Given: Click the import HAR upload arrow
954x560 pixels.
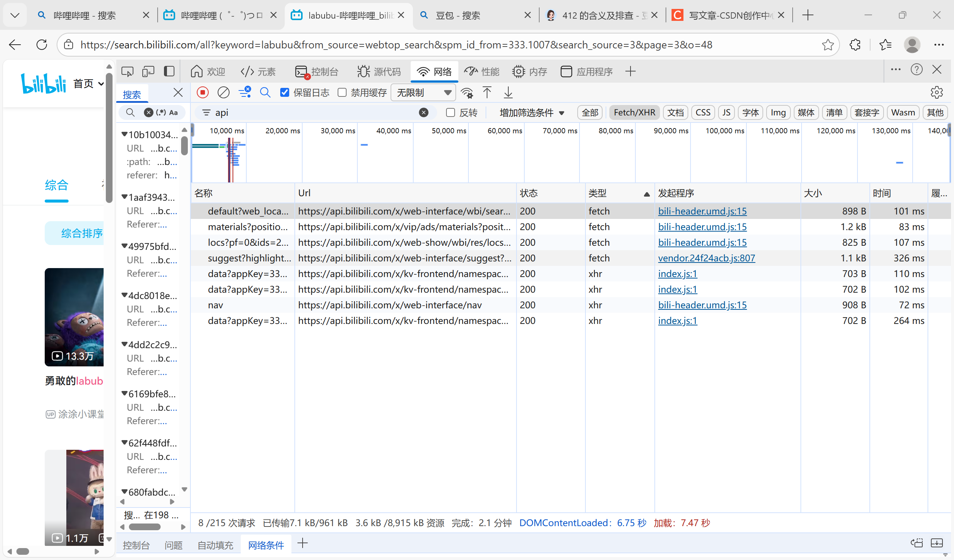Looking at the screenshot, I should 487,92.
